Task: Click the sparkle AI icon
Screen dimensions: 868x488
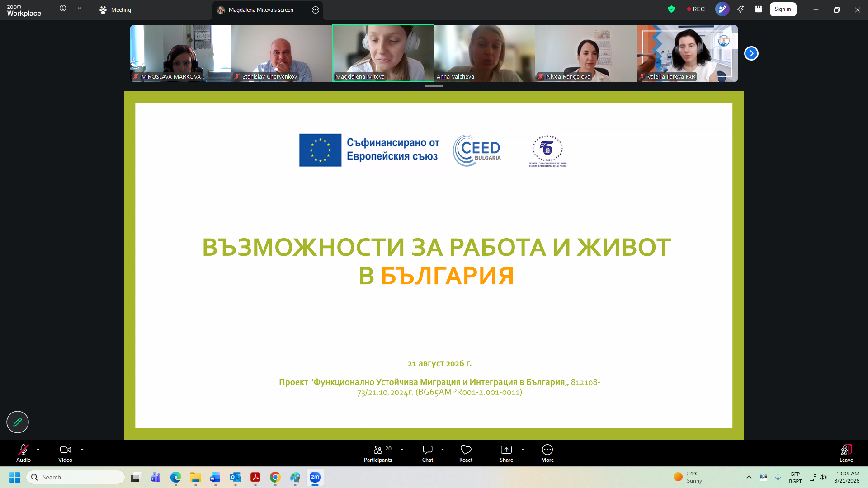Action: coord(741,9)
